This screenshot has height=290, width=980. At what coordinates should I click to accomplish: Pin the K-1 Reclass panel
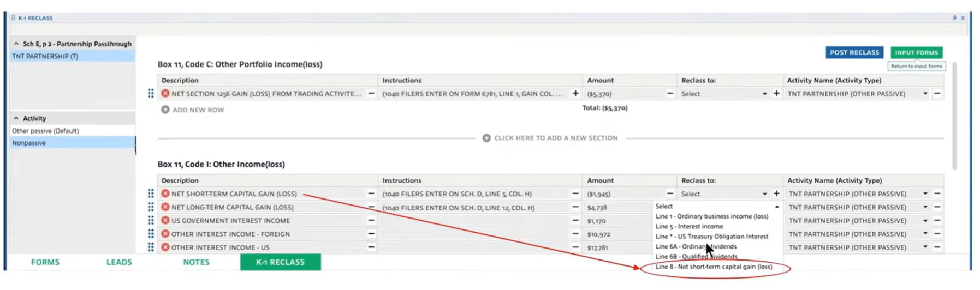tap(954, 18)
